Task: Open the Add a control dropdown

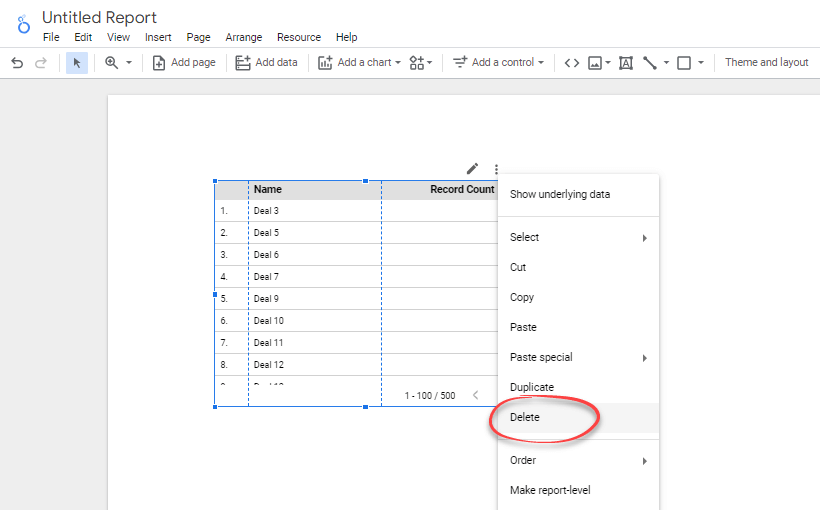Action: click(x=498, y=63)
